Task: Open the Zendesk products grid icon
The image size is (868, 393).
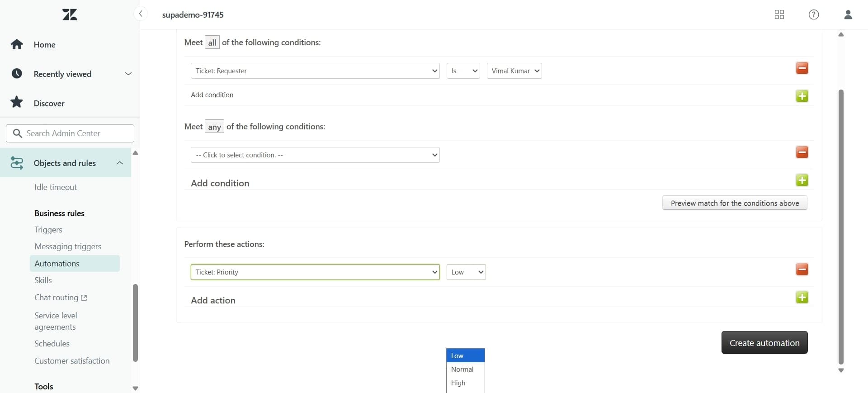Action: pyautogui.click(x=779, y=14)
